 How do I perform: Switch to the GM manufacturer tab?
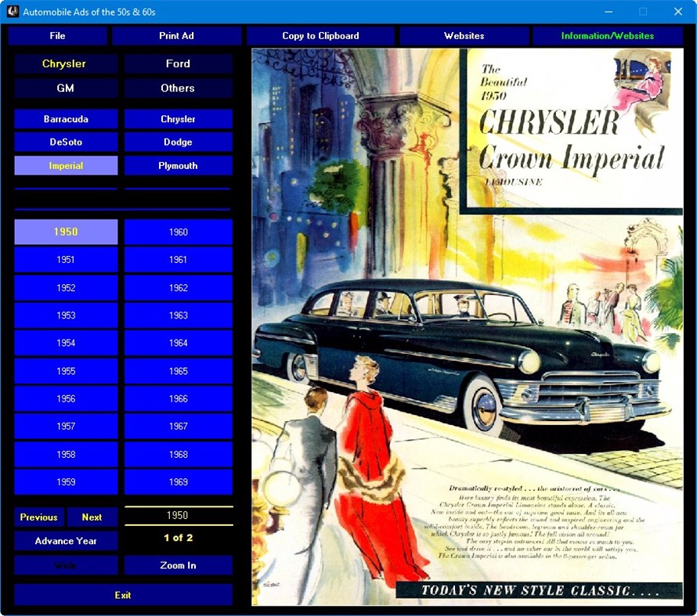click(x=66, y=88)
